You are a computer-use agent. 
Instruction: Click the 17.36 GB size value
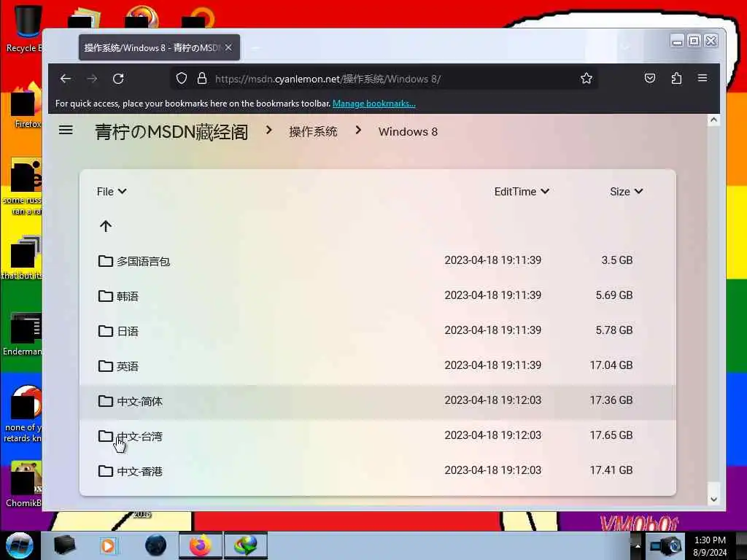611,400
